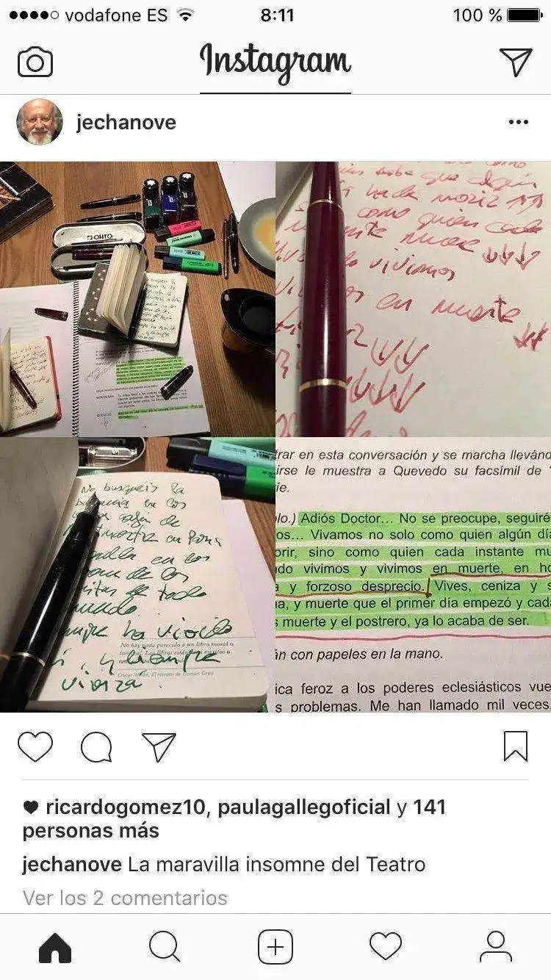Open your profile tab
551x980 pixels.
496,947
